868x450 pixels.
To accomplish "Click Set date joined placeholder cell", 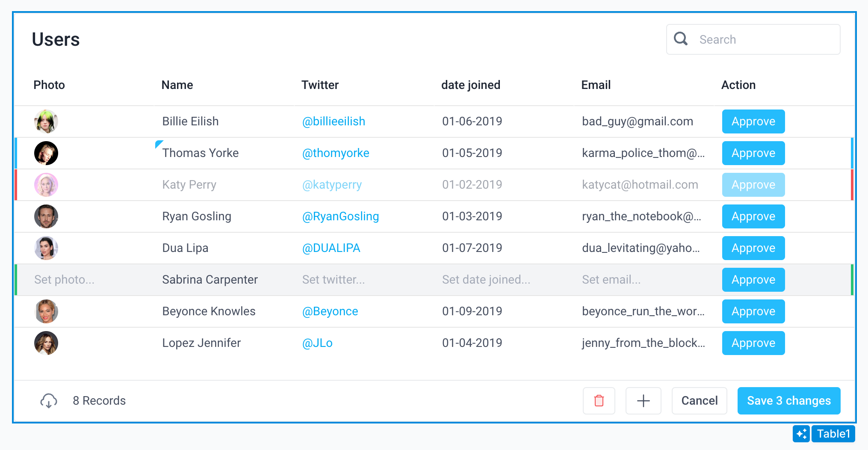I will (x=486, y=280).
